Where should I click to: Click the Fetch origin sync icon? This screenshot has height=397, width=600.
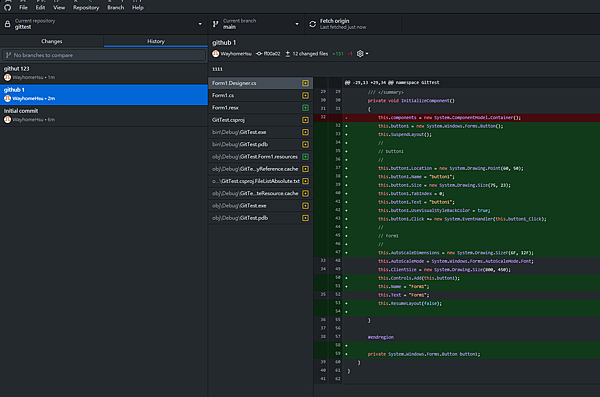click(313, 24)
